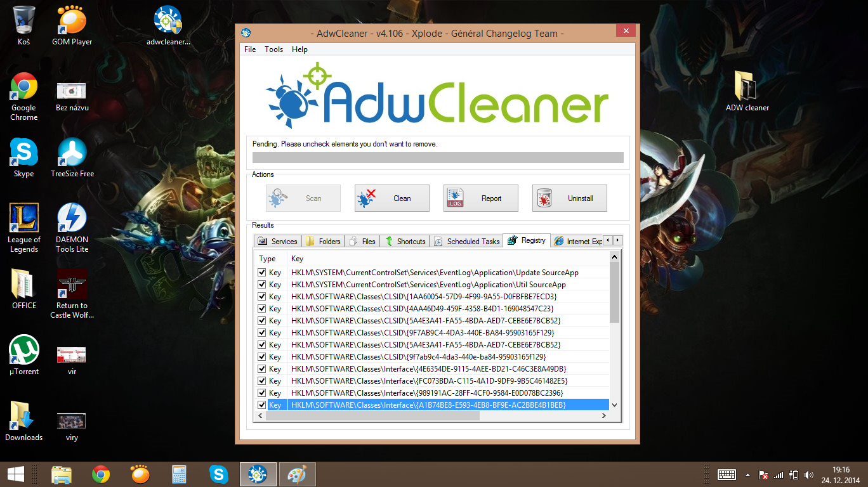Click the registry list scroll-down arrow
Viewport: 868px width, 487px height.
click(614, 406)
